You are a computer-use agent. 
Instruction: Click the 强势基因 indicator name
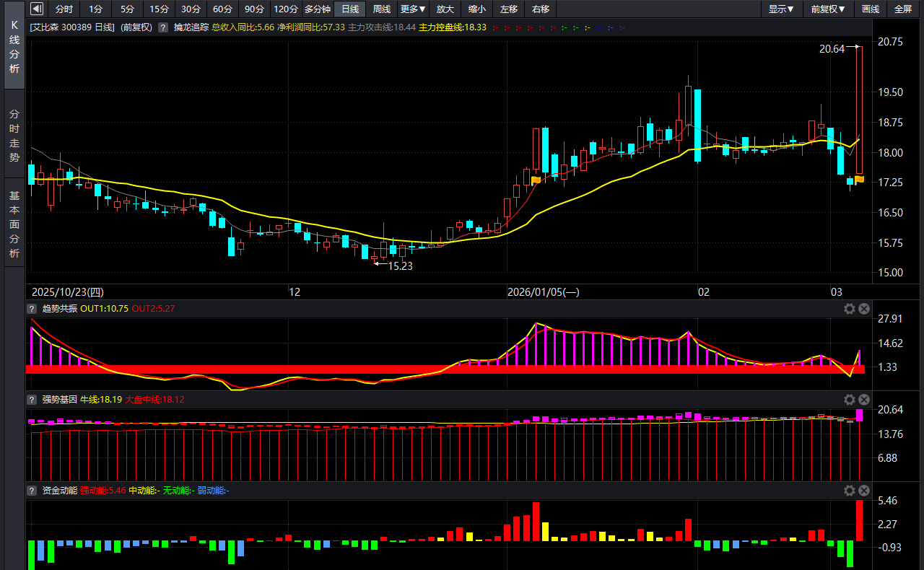60,400
